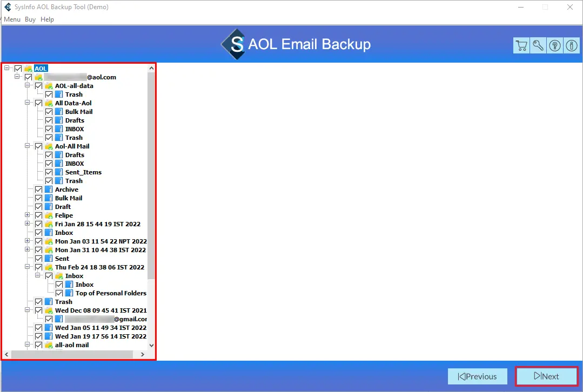Click the Aol-All Mail folder icon
Screen dimensions: 583x392
click(49, 146)
